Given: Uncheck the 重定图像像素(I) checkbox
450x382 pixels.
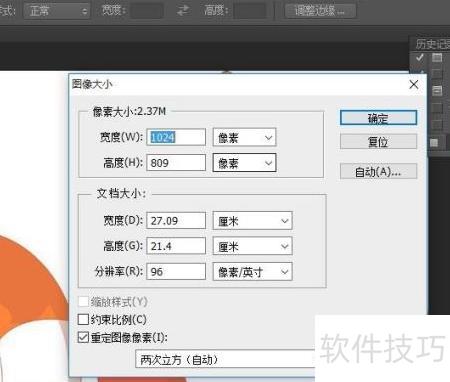Looking at the screenshot, I should 83,337.
